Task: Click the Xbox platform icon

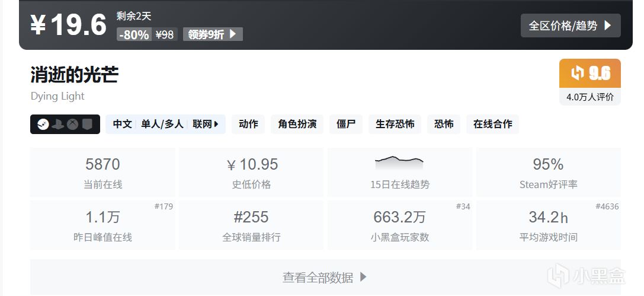Action: click(73, 124)
